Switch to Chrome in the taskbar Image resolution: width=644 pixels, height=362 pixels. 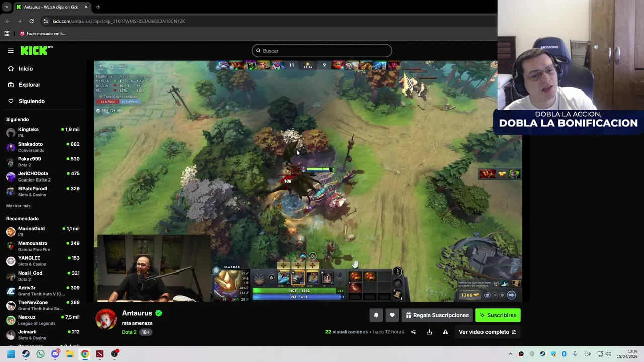click(85, 354)
